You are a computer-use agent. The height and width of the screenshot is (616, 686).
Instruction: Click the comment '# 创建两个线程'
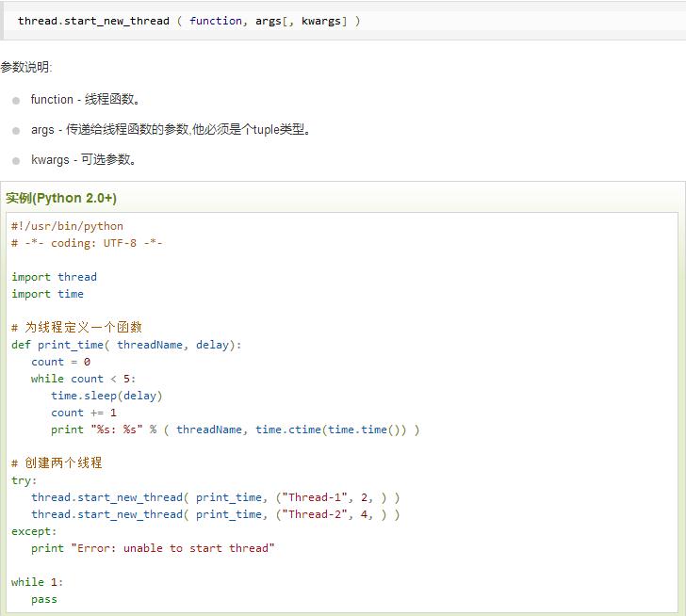pos(57,463)
